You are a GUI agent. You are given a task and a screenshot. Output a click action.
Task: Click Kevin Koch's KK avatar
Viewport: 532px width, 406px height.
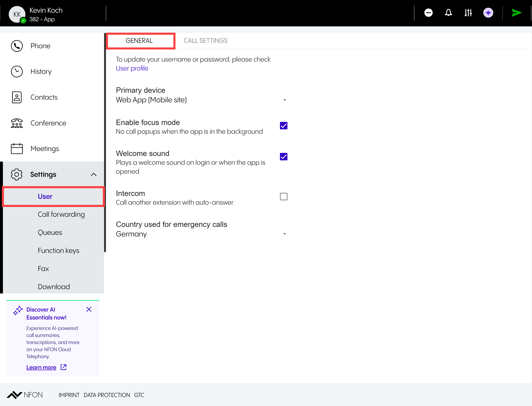(17, 14)
